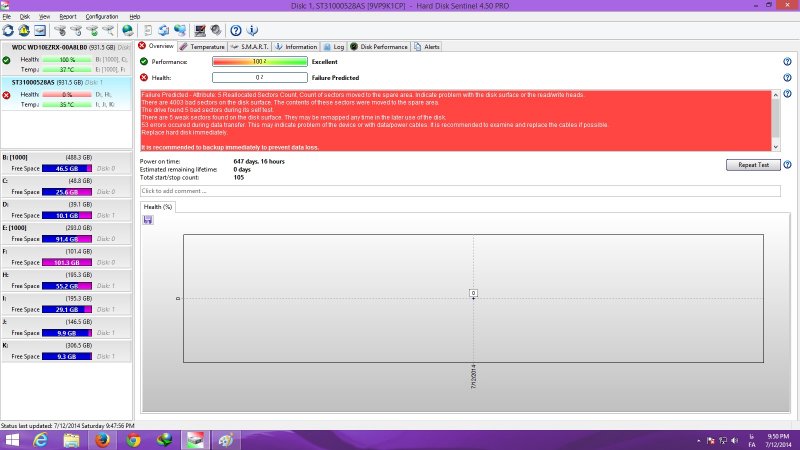Click the save graph floppy icon
This screenshot has width=800, height=450.
click(x=148, y=220)
